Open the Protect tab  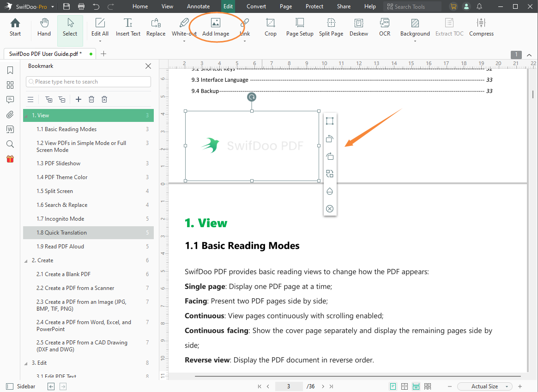point(314,6)
